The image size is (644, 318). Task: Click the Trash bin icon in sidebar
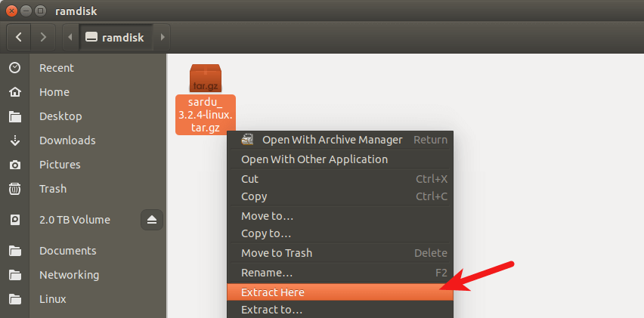15,189
